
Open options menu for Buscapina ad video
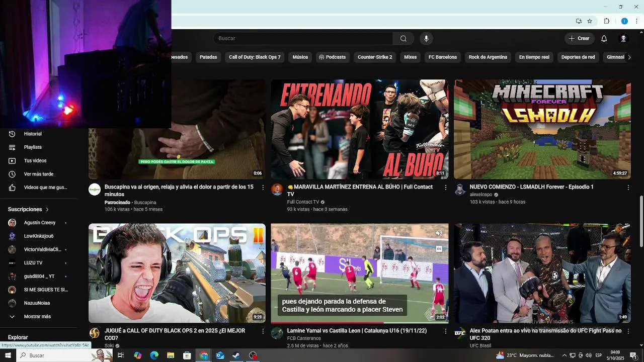pos(263,187)
